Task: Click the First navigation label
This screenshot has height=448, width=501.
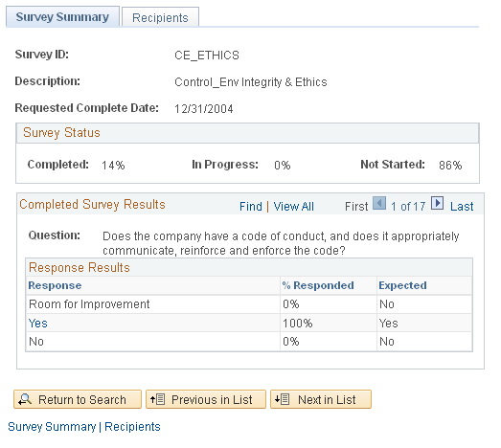Action: (356, 206)
